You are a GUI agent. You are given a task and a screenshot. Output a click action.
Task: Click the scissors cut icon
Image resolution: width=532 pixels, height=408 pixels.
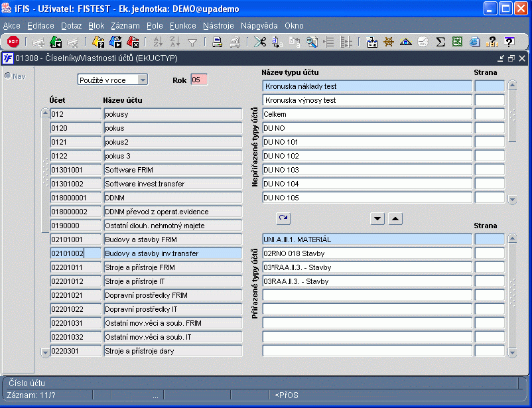pos(260,42)
